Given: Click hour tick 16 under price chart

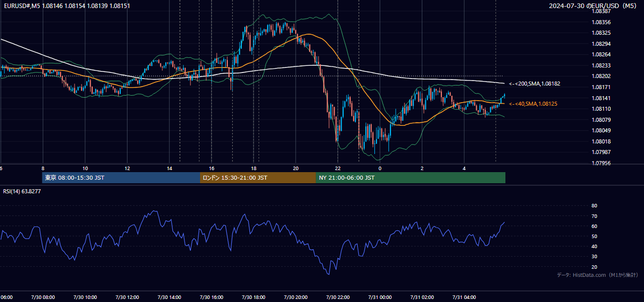Looking at the screenshot, I should (212, 169).
